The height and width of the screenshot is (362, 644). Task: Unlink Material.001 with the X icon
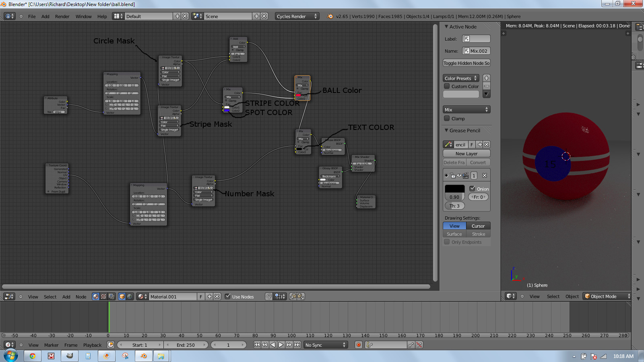(x=217, y=296)
